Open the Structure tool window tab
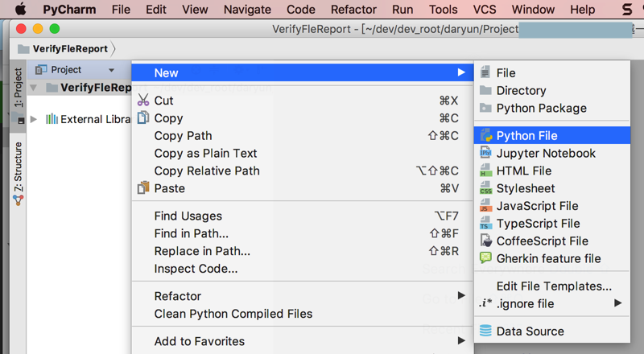This screenshot has width=644, height=354. (x=18, y=173)
